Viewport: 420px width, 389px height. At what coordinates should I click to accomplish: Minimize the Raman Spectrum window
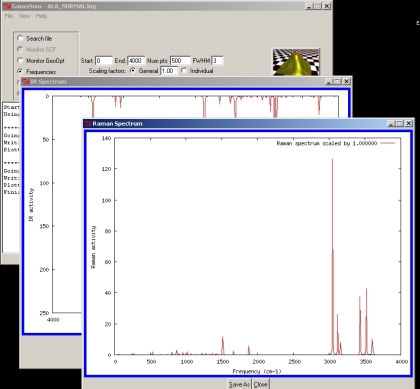(x=391, y=123)
